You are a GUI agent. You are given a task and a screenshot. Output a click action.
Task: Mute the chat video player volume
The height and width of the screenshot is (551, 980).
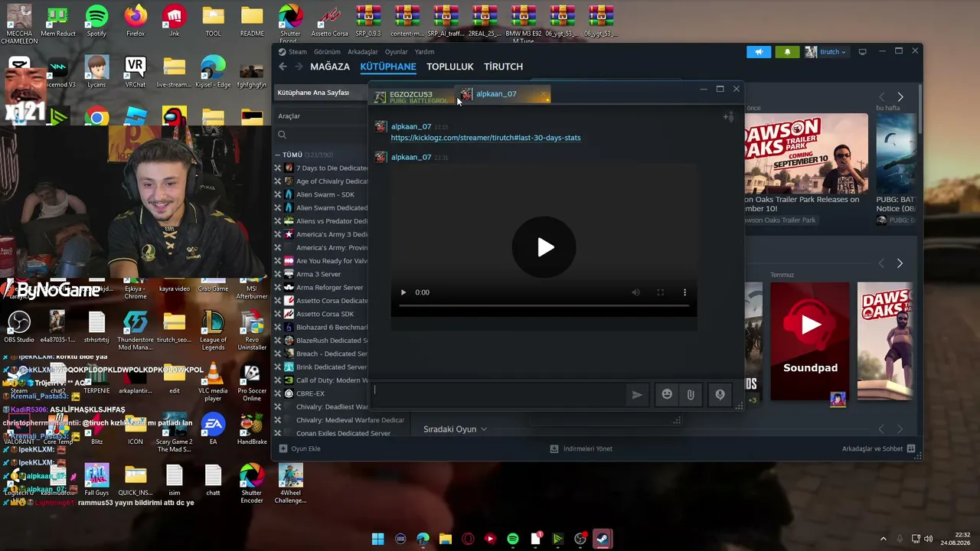635,292
